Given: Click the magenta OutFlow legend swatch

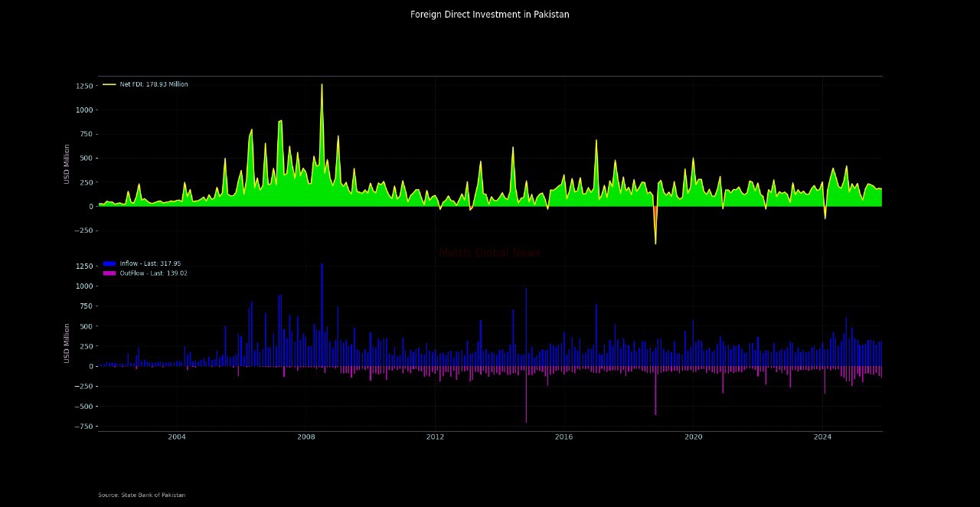Looking at the screenshot, I should (109, 273).
